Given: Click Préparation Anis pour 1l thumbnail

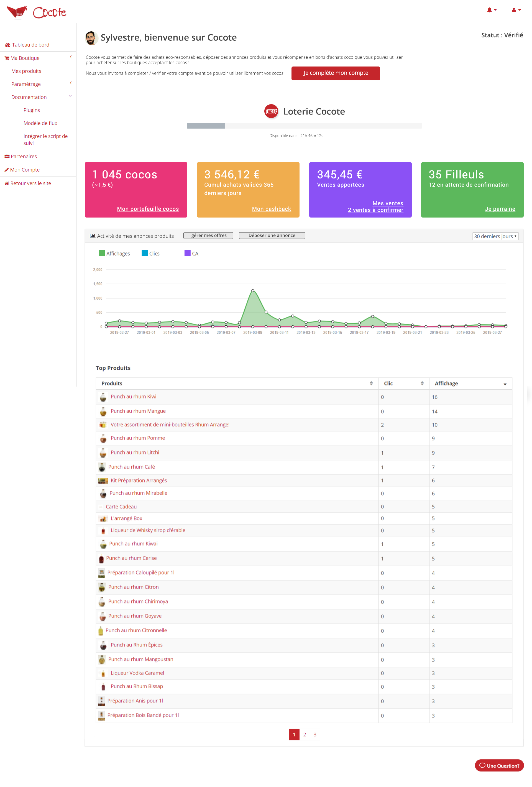Looking at the screenshot, I should 101,701.
